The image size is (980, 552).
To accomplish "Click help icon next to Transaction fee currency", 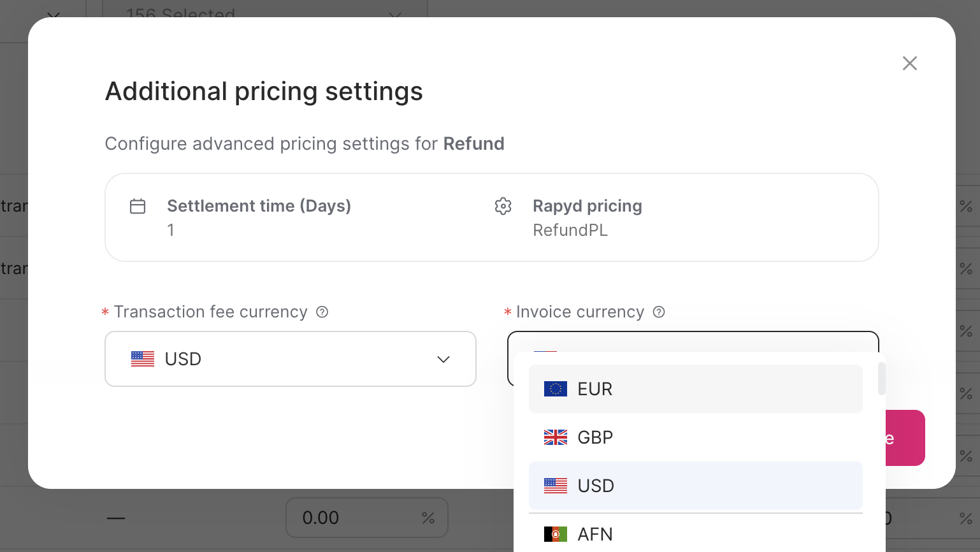I will point(322,312).
